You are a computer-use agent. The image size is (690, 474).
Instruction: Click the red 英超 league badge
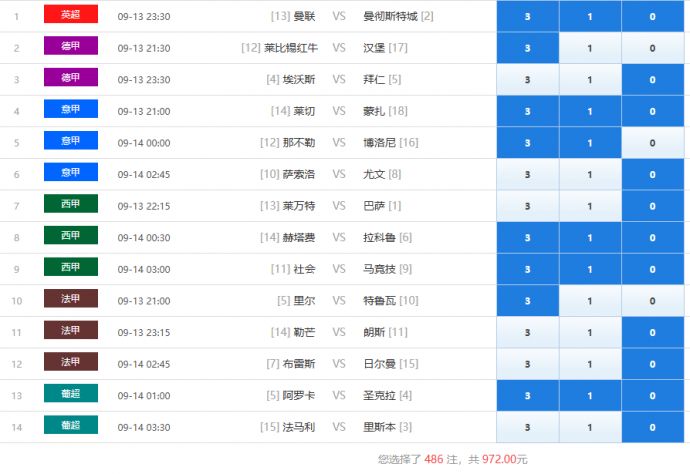[x=71, y=14]
